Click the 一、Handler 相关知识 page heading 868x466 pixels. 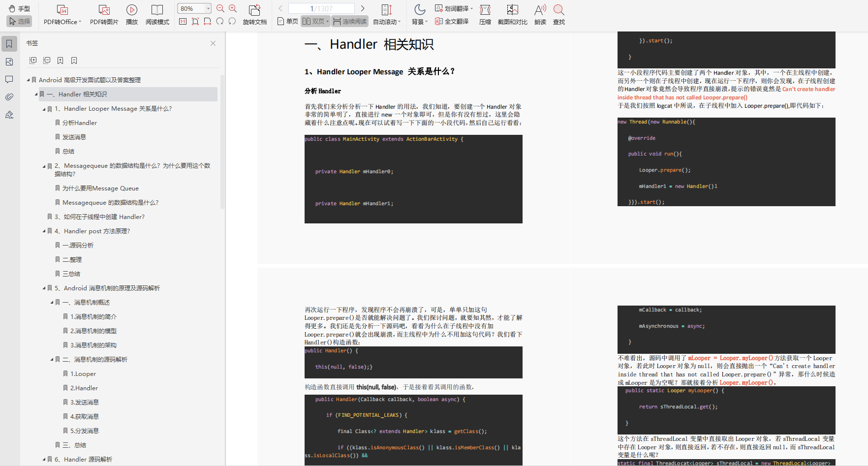369,44
